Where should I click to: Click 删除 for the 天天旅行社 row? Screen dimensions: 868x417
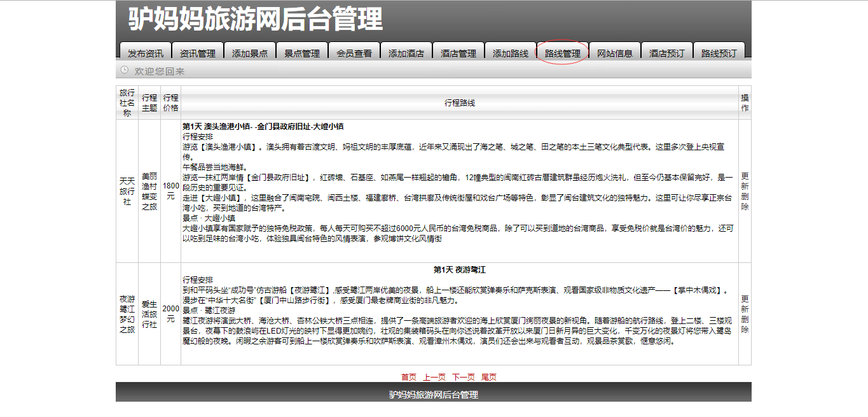(745, 201)
